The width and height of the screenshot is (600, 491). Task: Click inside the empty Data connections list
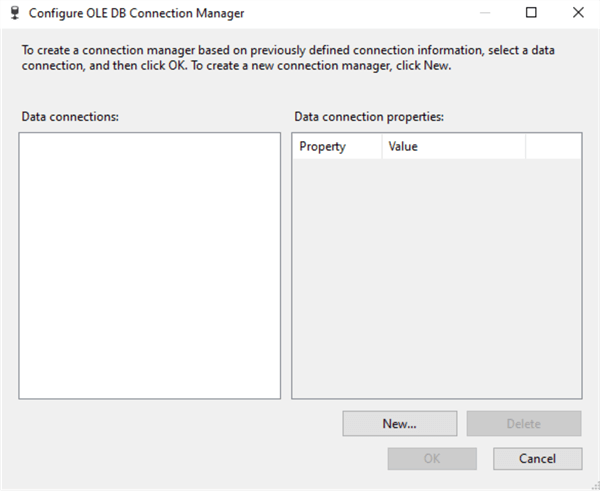tap(150, 265)
